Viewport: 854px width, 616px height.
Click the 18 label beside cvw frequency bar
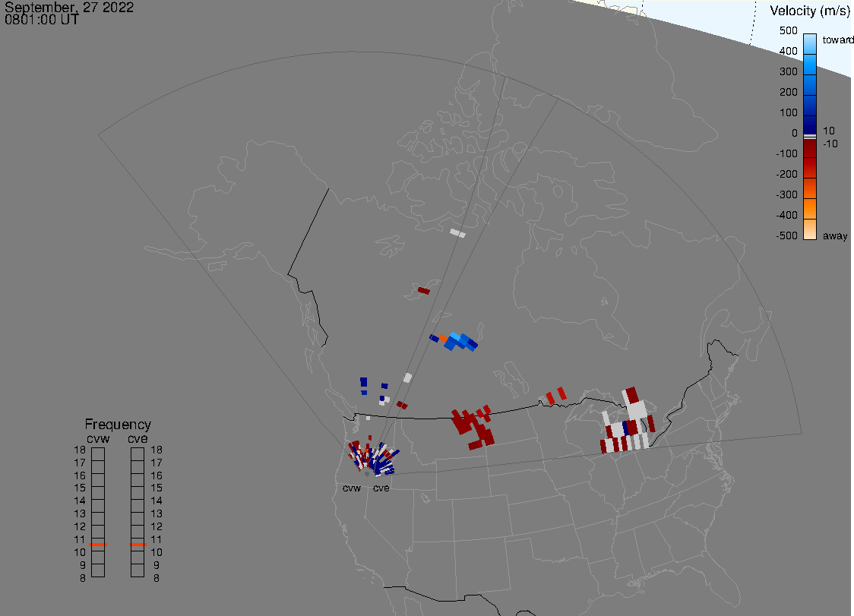tap(80, 450)
